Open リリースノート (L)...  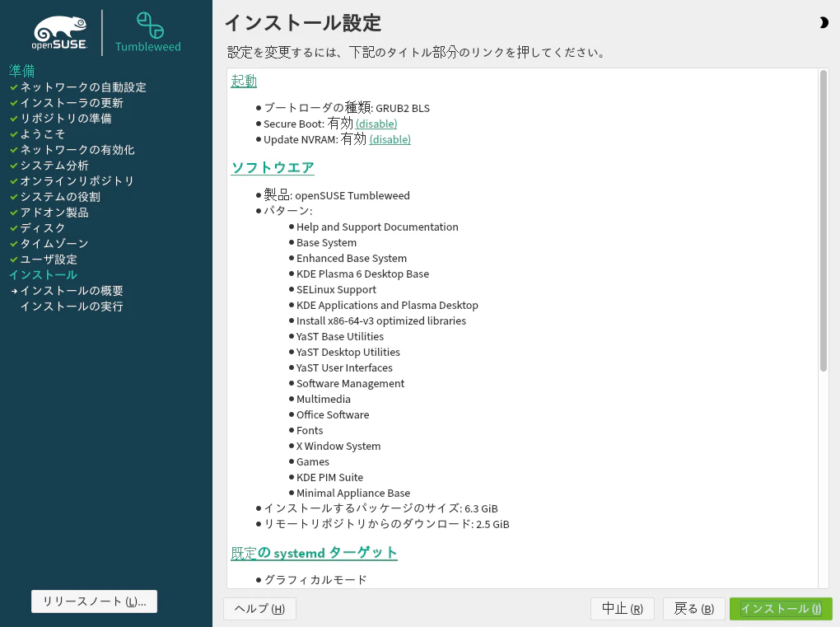tap(94, 601)
